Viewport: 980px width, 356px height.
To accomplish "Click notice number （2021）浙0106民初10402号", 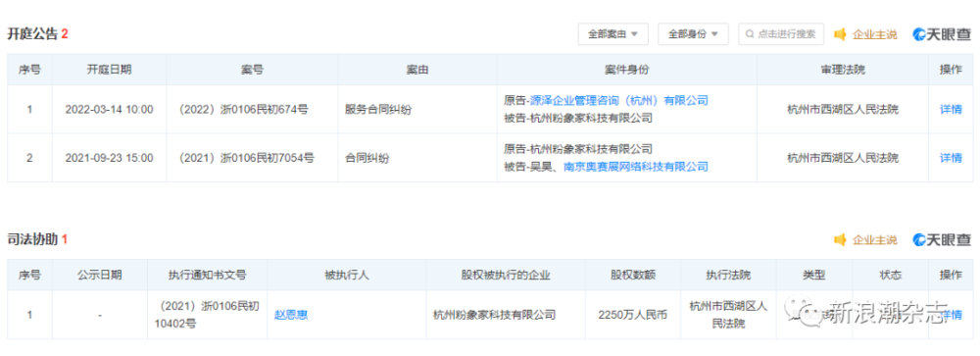I will coord(207,315).
